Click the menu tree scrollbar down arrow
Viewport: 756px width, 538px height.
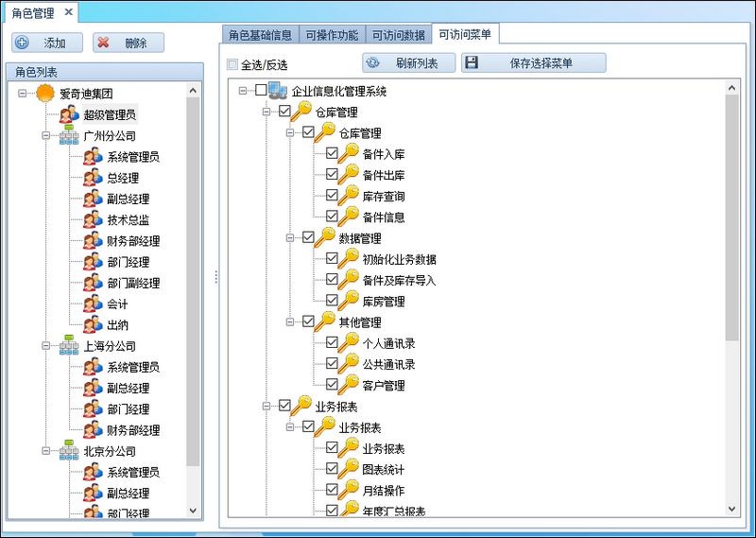pos(731,509)
